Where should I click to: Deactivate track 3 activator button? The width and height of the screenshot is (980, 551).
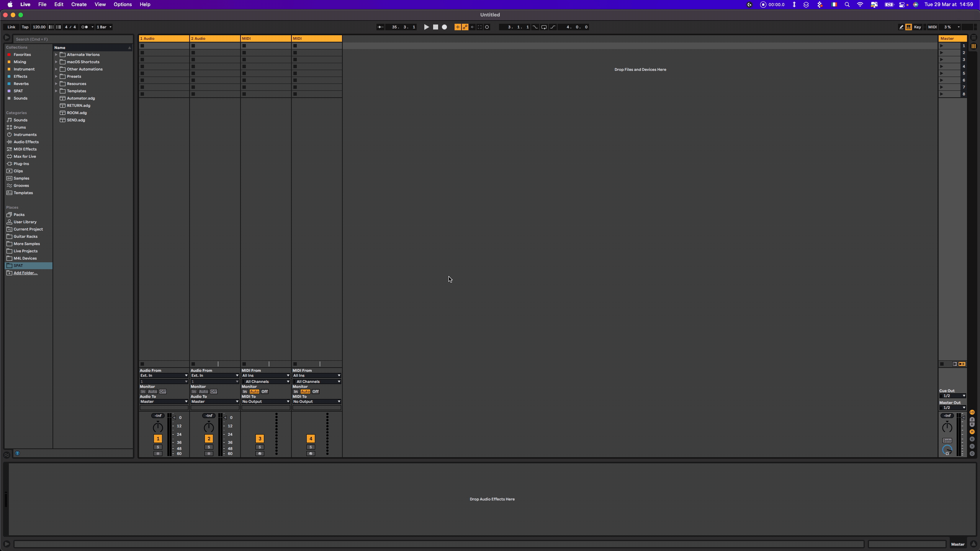tap(260, 439)
